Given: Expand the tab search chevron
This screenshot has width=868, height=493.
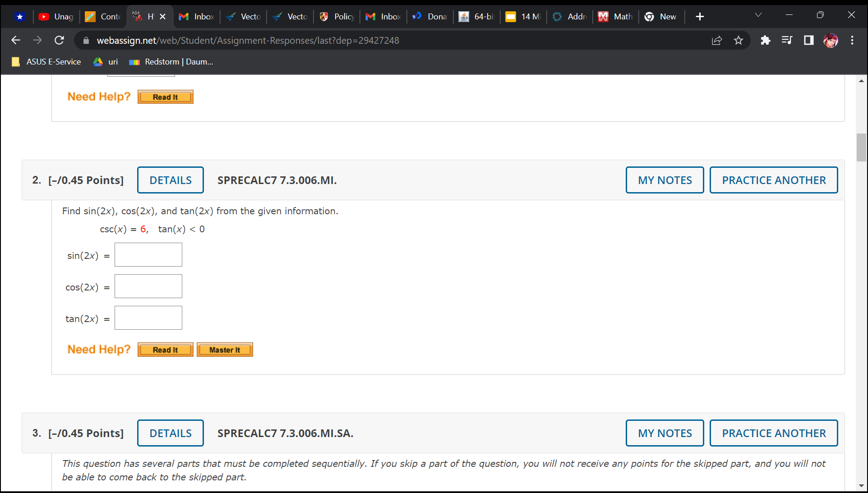Looking at the screenshot, I should click(x=758, y=15).
